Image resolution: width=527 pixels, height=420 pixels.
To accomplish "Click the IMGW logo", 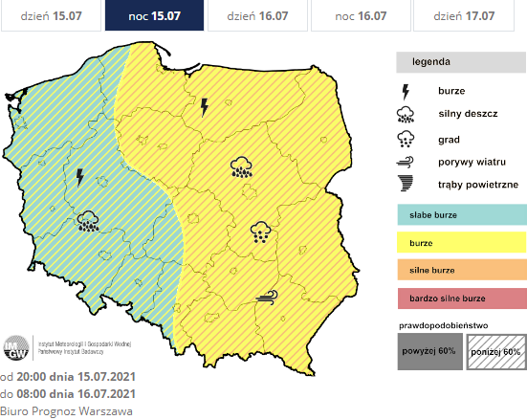I will [16, 347].
